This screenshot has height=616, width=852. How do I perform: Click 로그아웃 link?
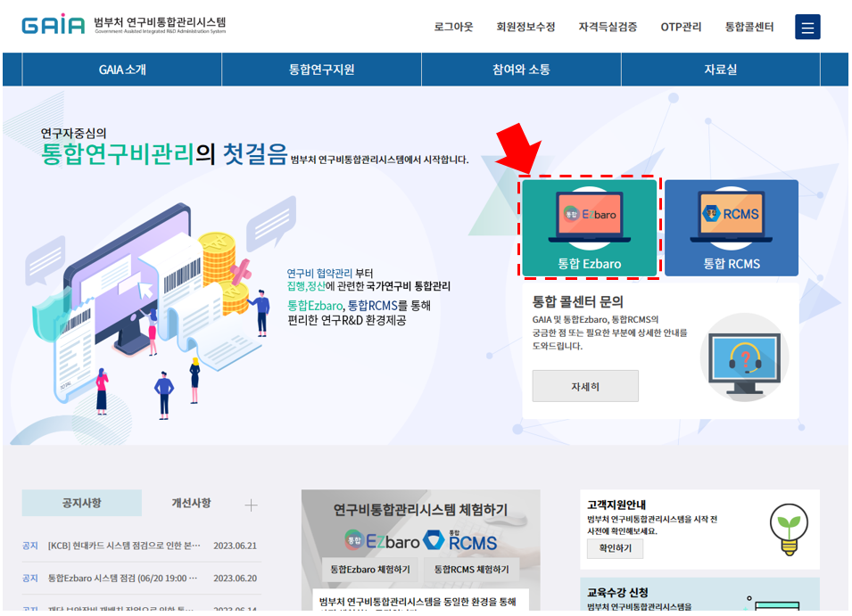(x=453, y=27)
